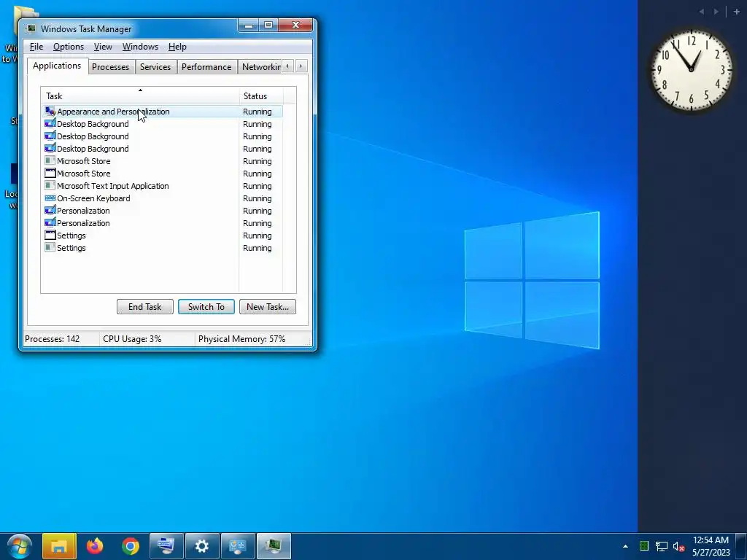Screen dimensions: 747x560
Task: Click the sidebar next page arrow
Action: tap(716, 12)
